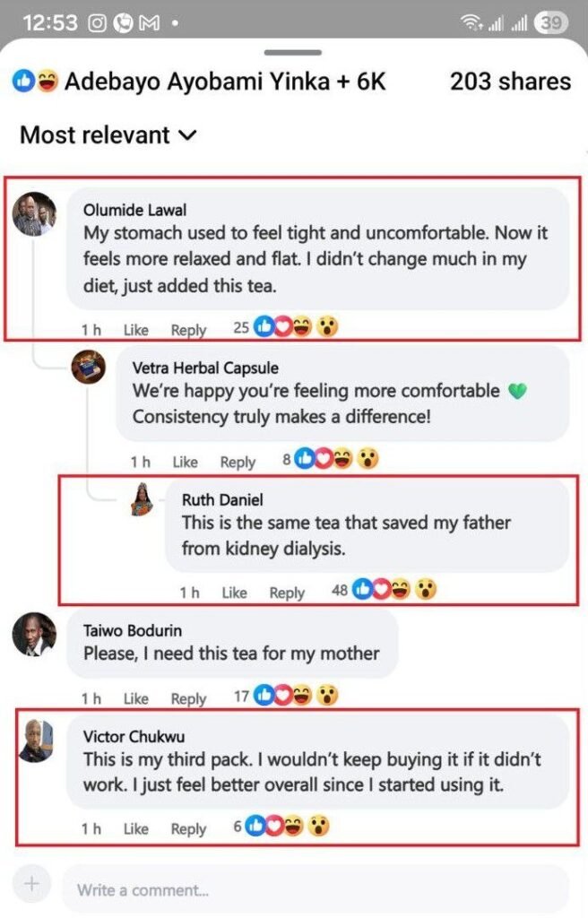Open Victor Chukwu's profile picture
The height and width of the screenshot is (918, 588).
click(x=35, y=739)
